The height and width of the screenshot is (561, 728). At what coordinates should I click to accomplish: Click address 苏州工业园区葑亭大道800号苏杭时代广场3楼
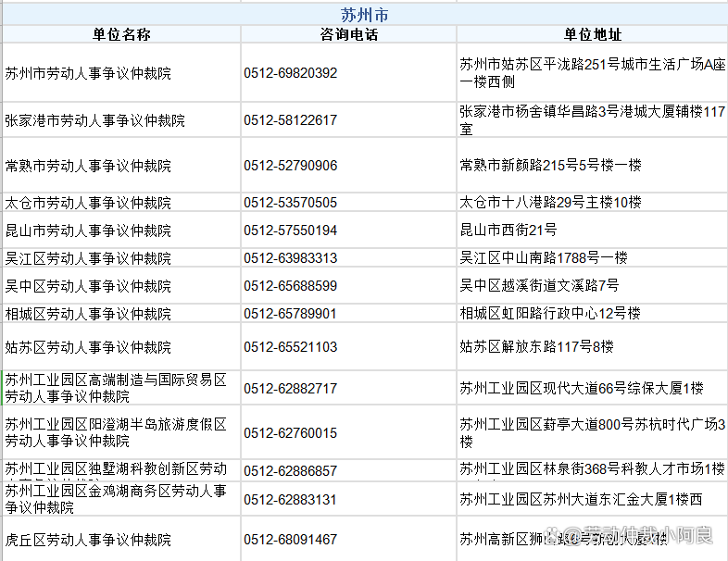(593, 433)
